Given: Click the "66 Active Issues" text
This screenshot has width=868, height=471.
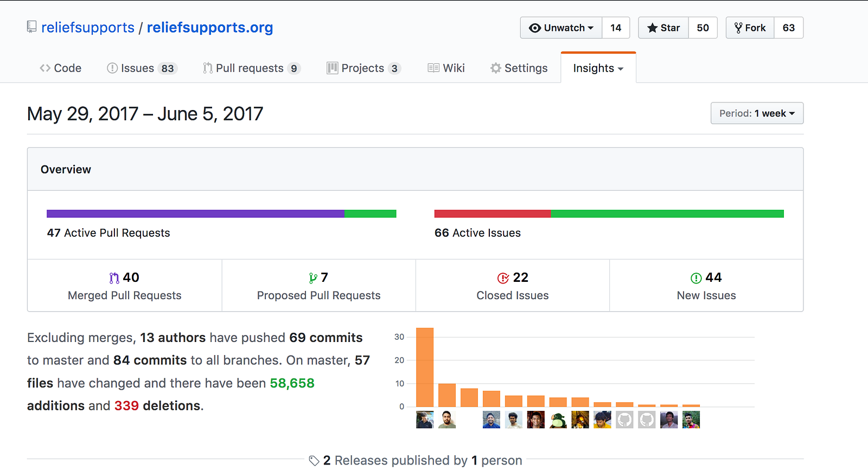Looking at the screenshot, I should [477, 233].
